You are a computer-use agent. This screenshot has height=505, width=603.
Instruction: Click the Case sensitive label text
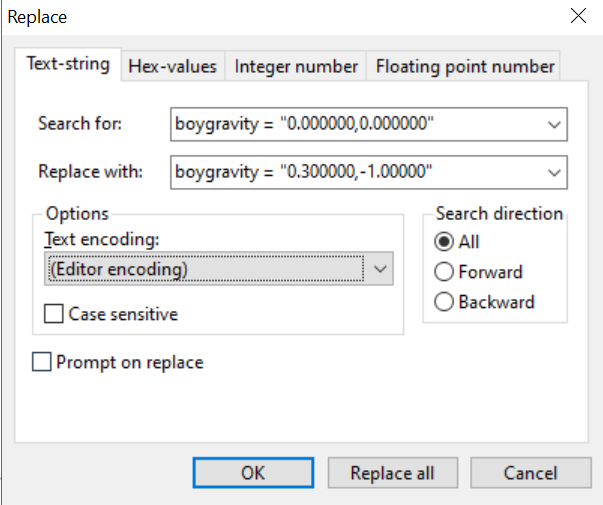(123, 314)
